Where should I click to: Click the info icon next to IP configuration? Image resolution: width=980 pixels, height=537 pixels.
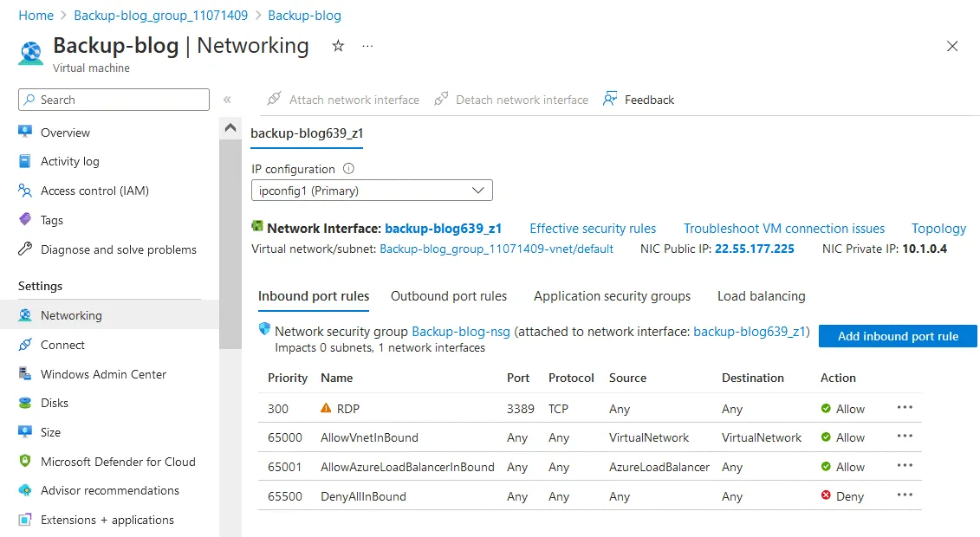pyautogui.click(x=348, y=169)
